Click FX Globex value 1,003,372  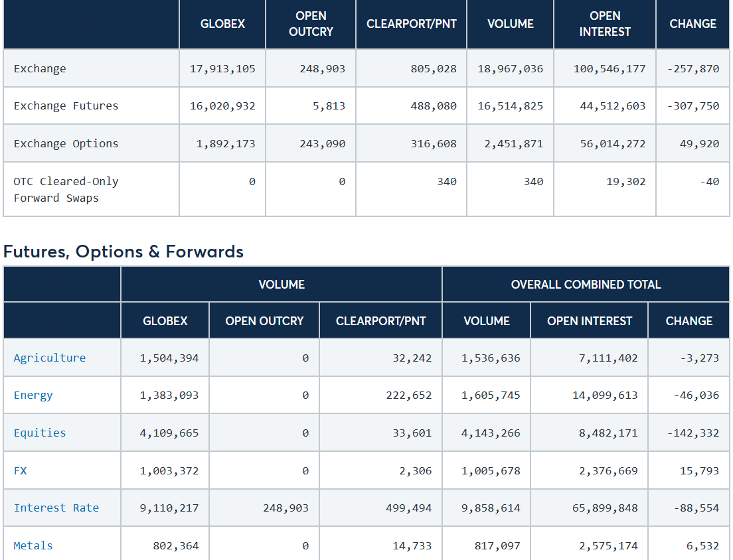pos(169,471)
